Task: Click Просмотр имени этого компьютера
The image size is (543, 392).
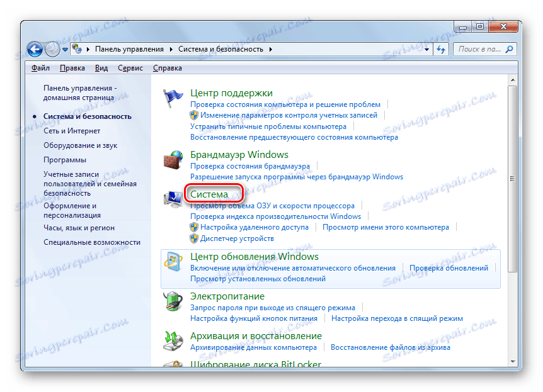Action: (x=386, y=227)
